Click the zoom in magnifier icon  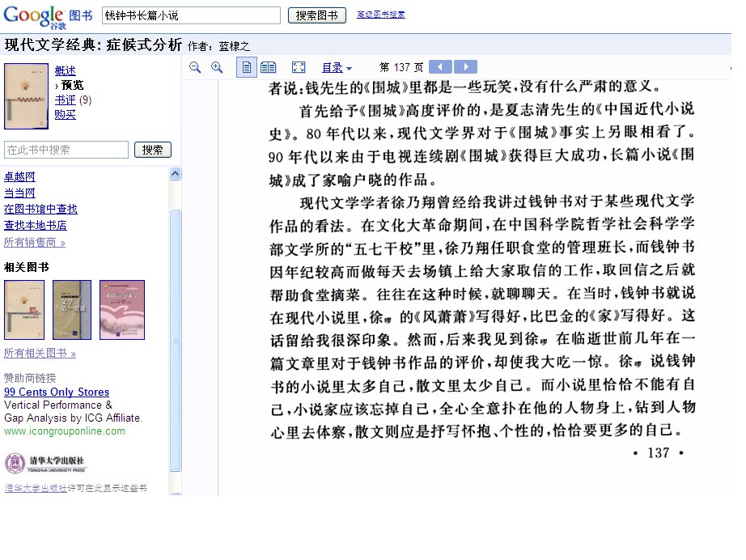217,67
